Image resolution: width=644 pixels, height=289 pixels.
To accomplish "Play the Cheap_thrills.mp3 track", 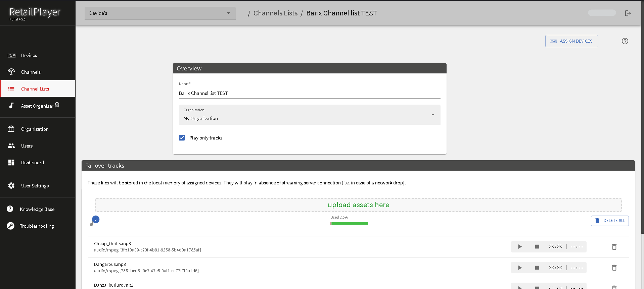I will [519, 247].
